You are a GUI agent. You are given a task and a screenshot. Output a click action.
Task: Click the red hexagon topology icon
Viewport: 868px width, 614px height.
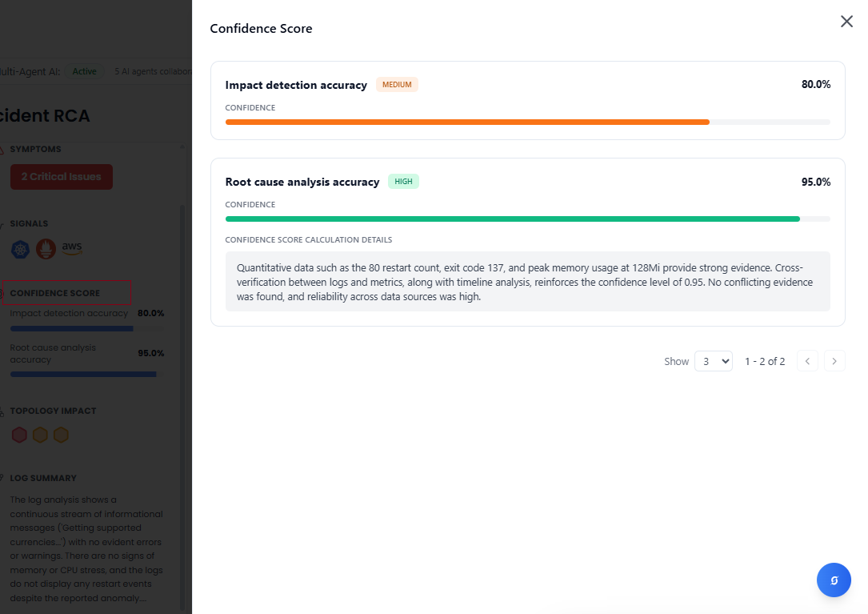[x=20, y=435]
